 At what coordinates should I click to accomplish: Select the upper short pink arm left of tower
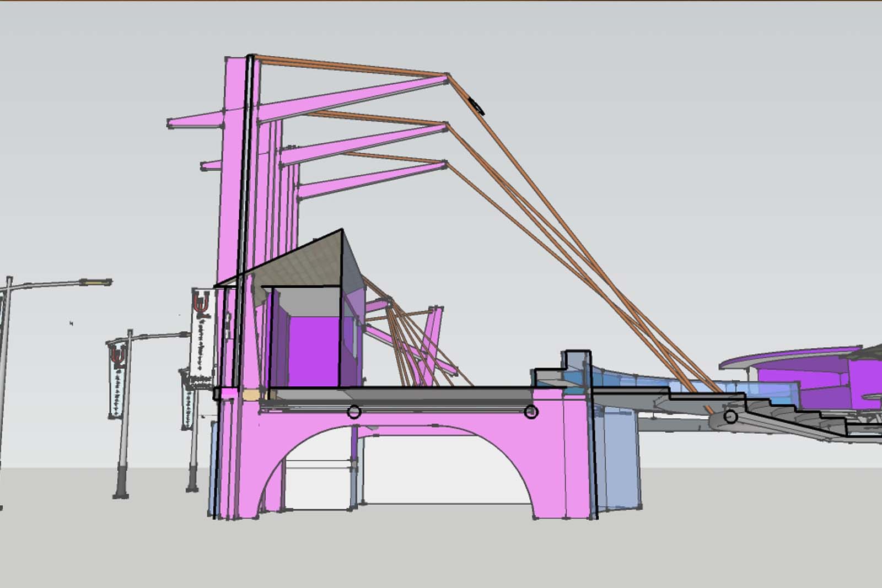(196, 122)
